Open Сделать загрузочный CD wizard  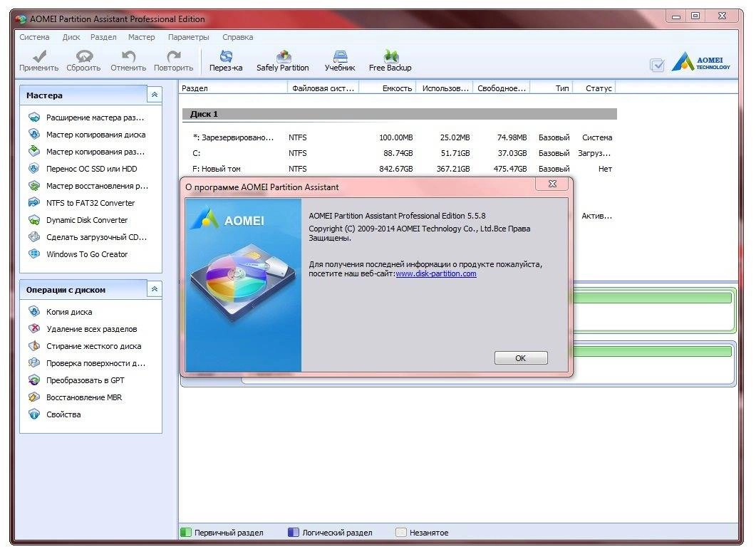click(88, 237)
